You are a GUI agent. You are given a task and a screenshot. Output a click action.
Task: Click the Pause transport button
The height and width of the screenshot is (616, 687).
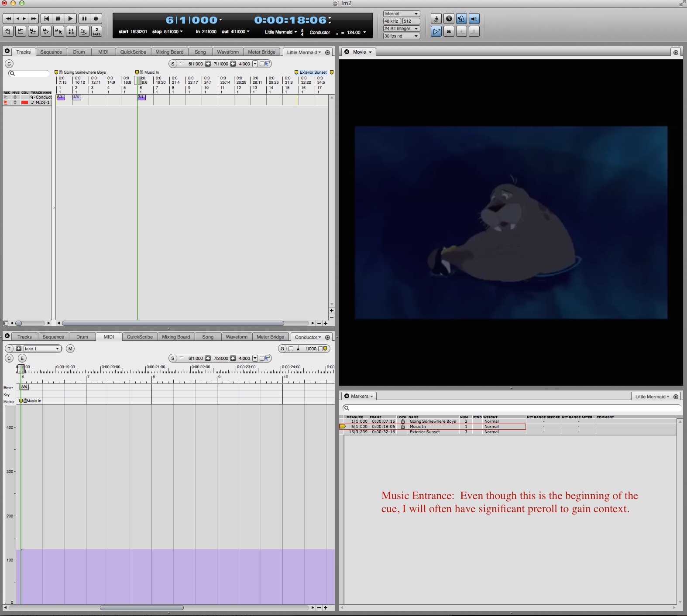84,19
